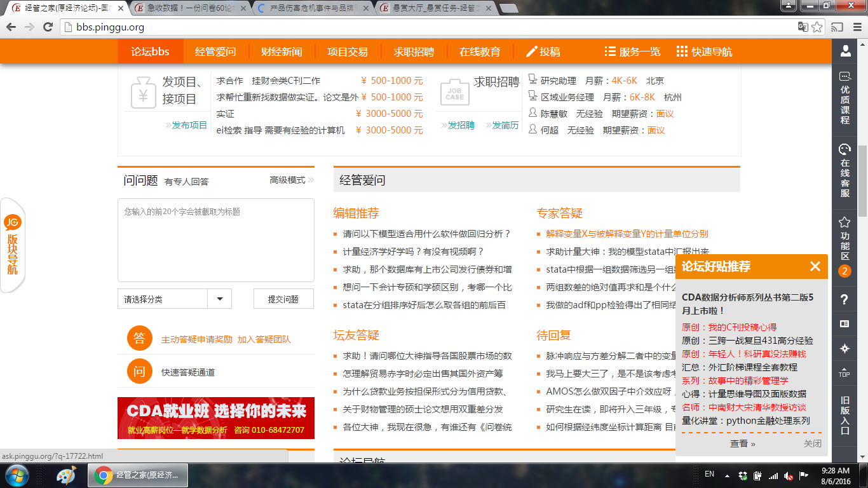Screen dimensions: 868x488
Task: Open the question mark help icon
Action: [x=844, y=299]
